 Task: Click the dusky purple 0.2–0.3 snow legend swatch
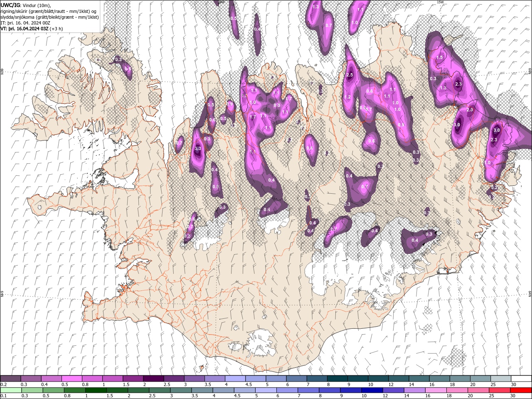10,379
